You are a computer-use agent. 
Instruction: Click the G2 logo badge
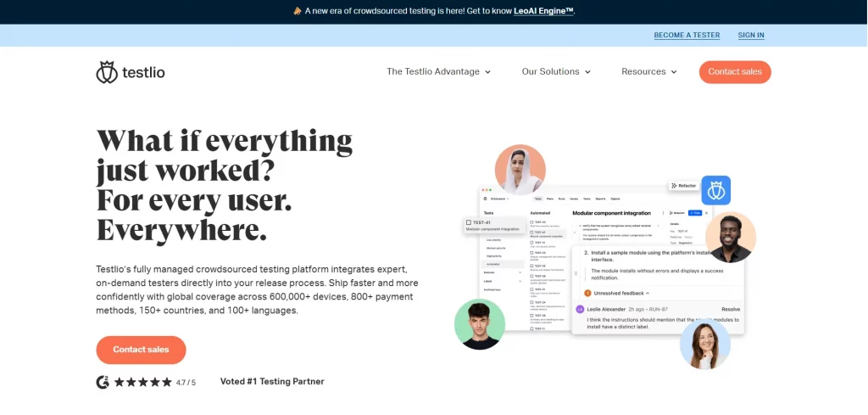point(103,382)
